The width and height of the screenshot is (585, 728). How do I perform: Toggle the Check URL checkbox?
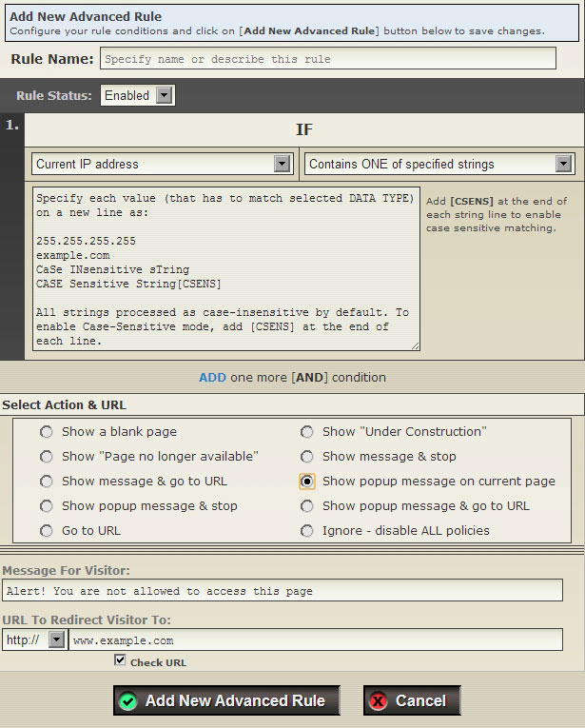pyautogui.click(x=120, y=659)
